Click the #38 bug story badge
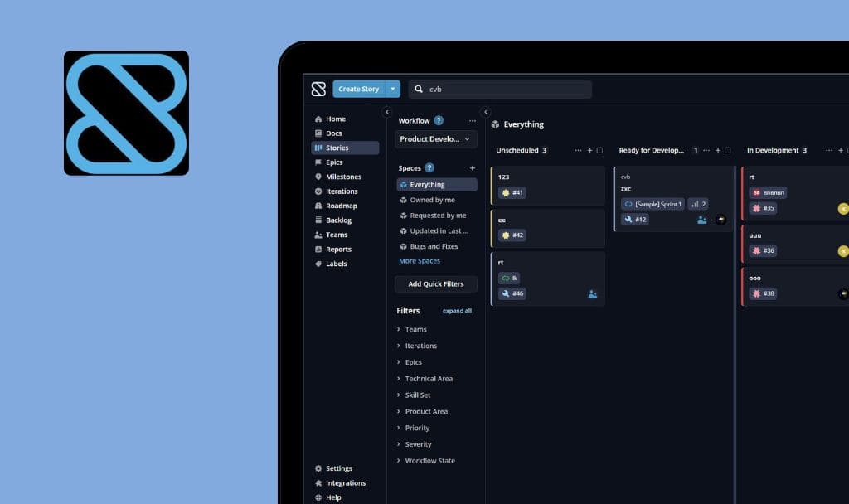The image size is (849, 504). tap(763, 293)
